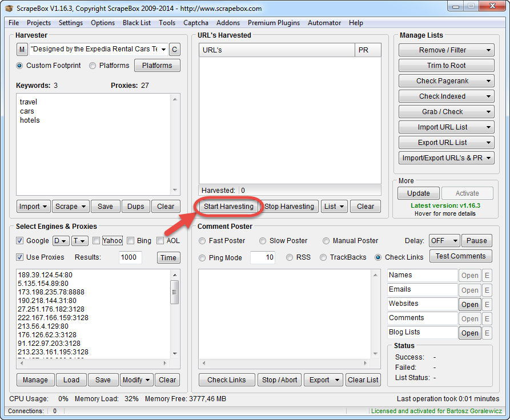Open the Check Pagerank dropdown

[446, 81]
